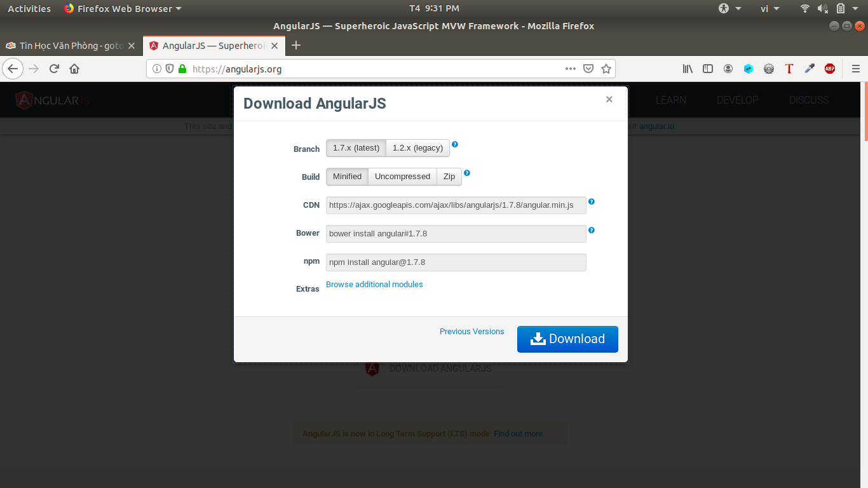868x488 pixels.
Task: Click the gear-shaped extension icon
Action: (x=769, y=69)
